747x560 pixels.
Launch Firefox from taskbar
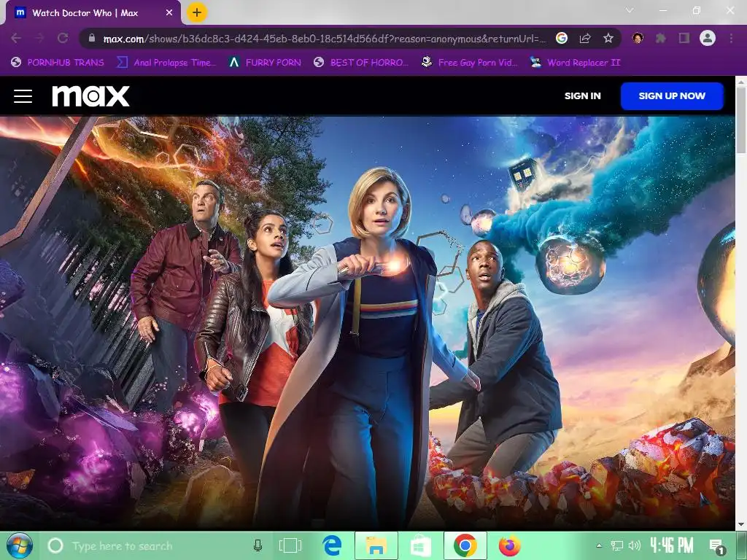tap(510, 545)
